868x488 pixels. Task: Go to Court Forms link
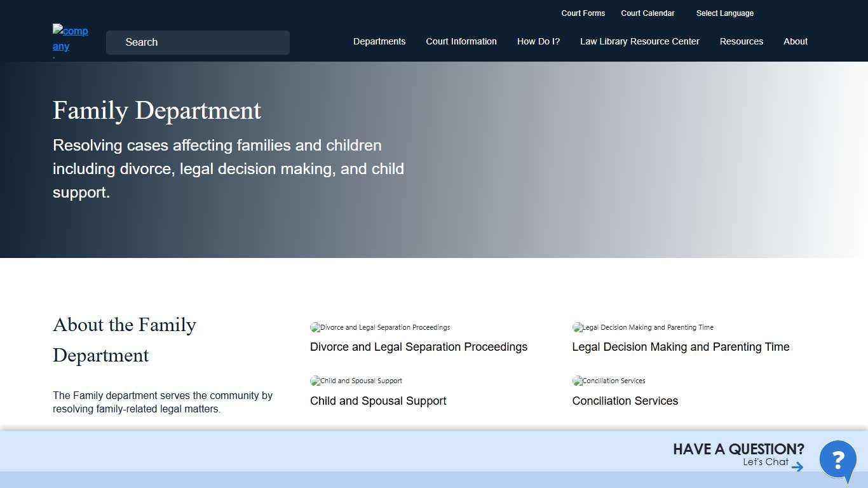tap(583, 13)
